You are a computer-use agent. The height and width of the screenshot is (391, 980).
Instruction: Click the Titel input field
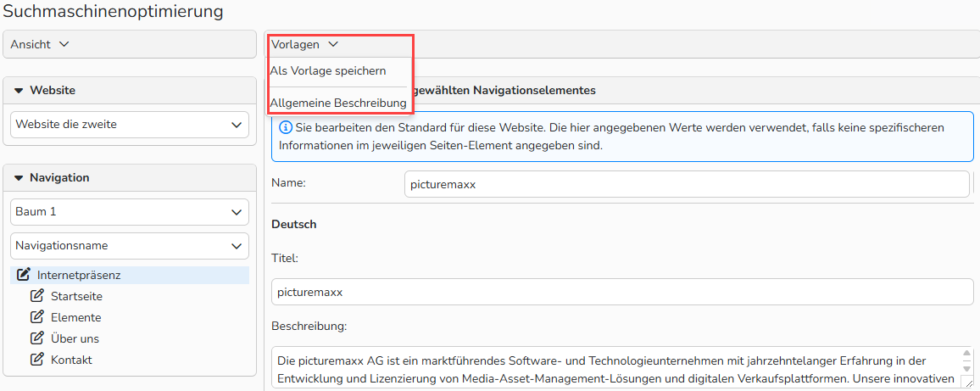622,292
